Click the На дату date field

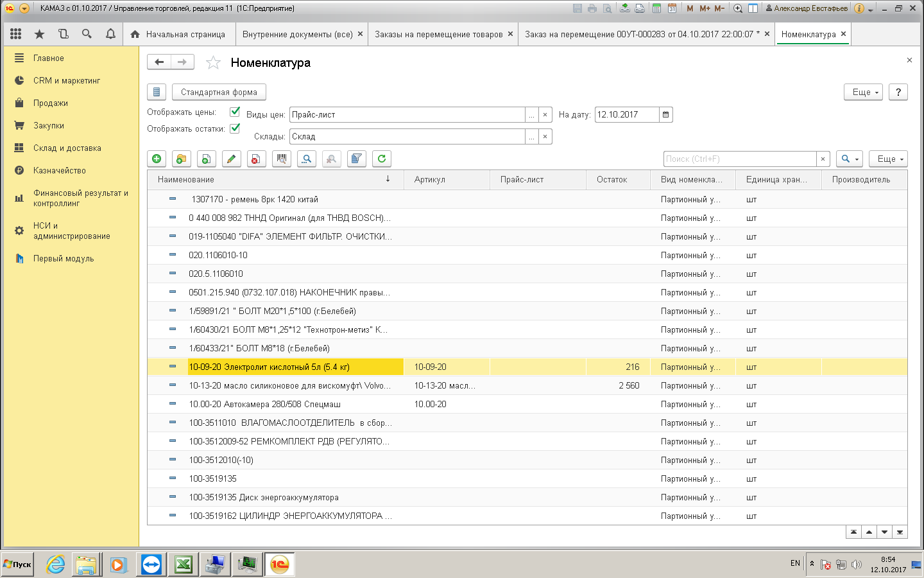(627, 115)
